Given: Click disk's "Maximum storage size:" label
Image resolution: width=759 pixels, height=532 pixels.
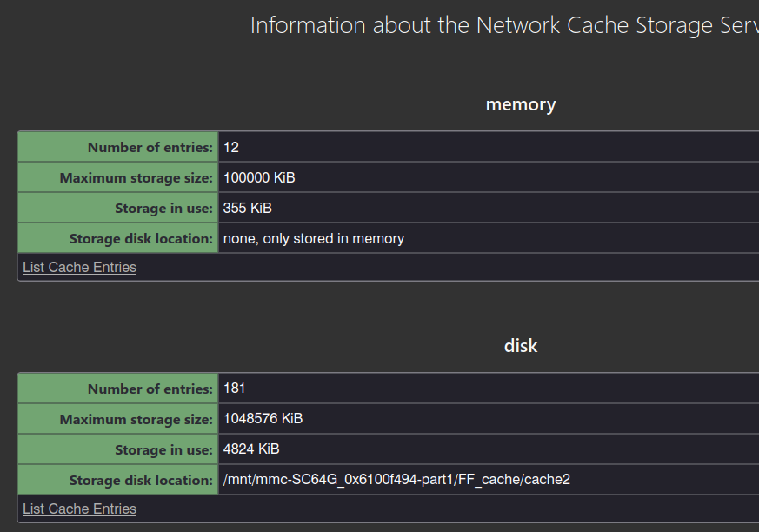Looking at the screenshot, I should [136, 419].
